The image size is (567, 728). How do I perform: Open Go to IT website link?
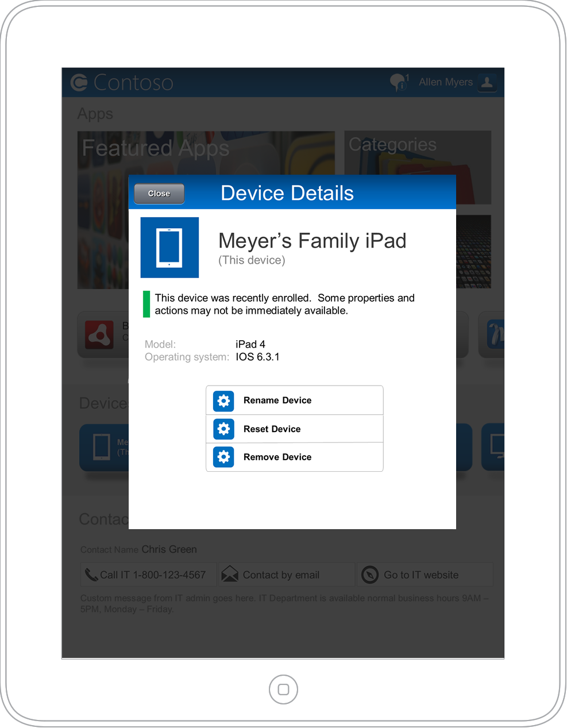[x=425, y=575]
